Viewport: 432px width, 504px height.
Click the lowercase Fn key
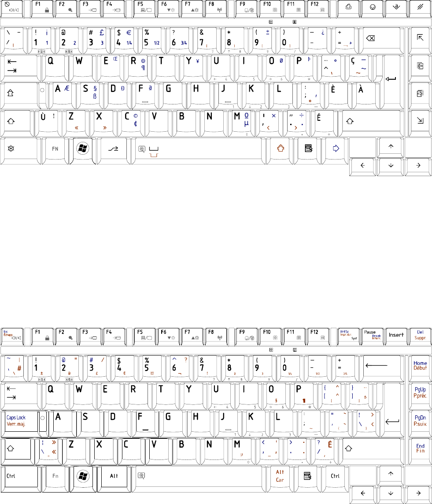(55, 478)
